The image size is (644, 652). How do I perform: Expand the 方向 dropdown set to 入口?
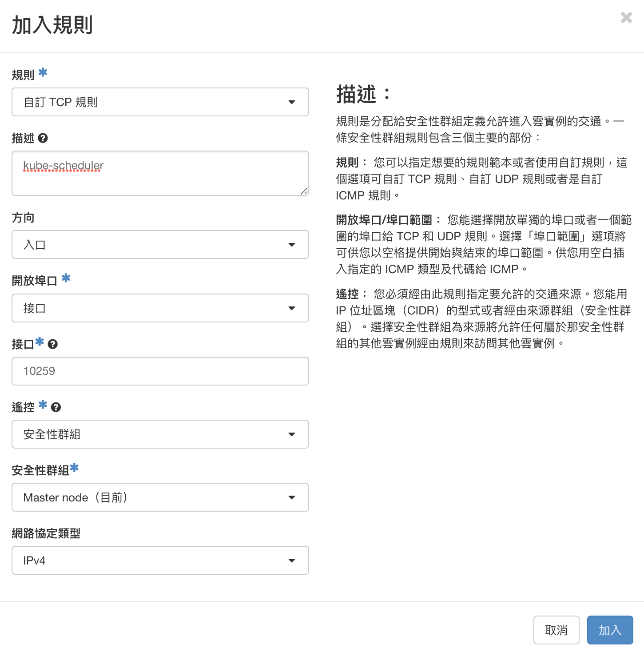point(160,245)
